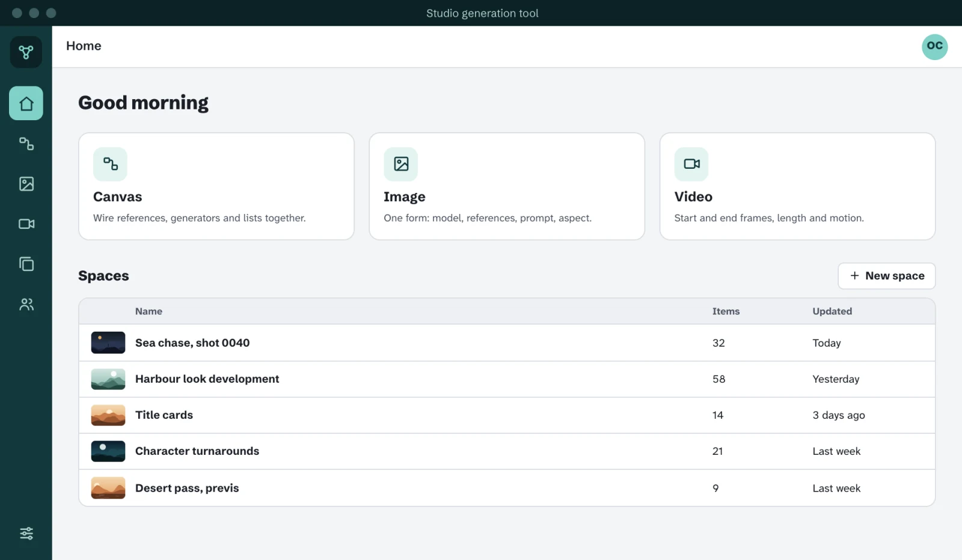
Task: Open Desert pass, previs space
Action: pyautogui.click(x=507, y=488)
